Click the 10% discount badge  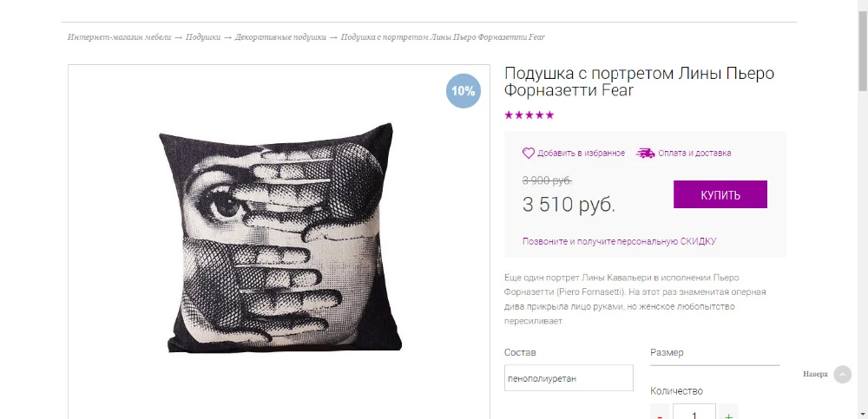(464, 91)
